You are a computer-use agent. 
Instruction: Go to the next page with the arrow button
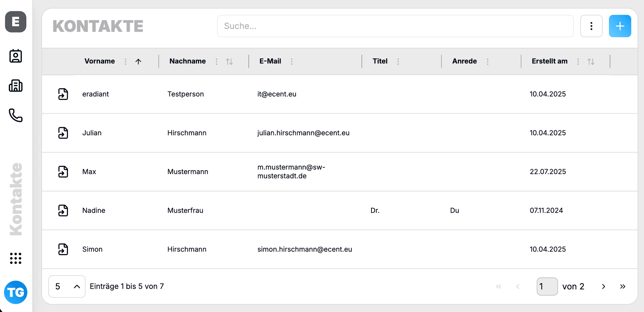(603, 286)
